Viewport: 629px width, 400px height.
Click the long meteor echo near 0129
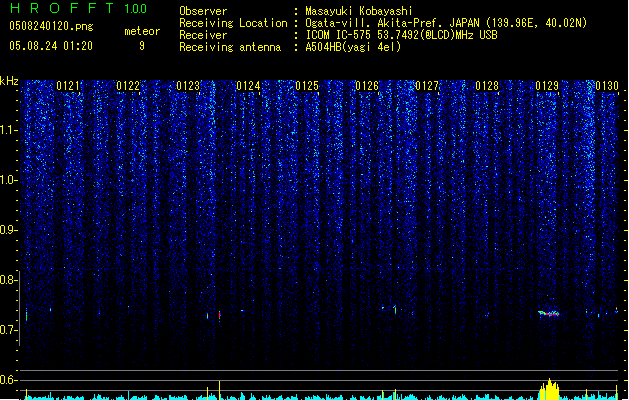click(549, 313)
